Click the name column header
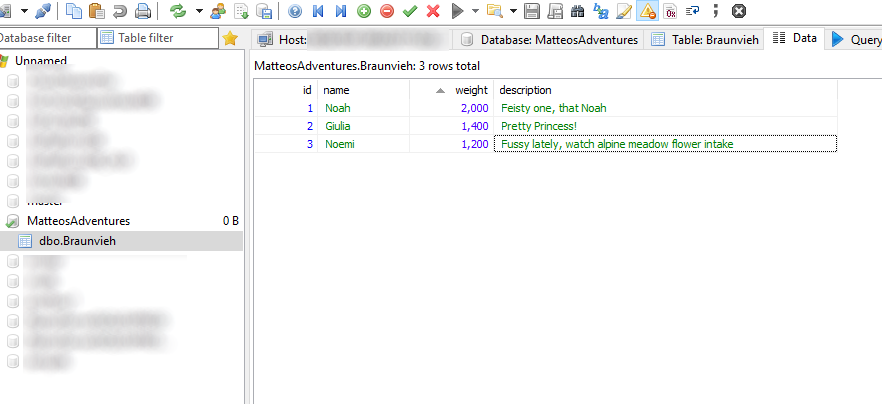The height and width of the screenshot is (404, 882). (x=363, y=90)
